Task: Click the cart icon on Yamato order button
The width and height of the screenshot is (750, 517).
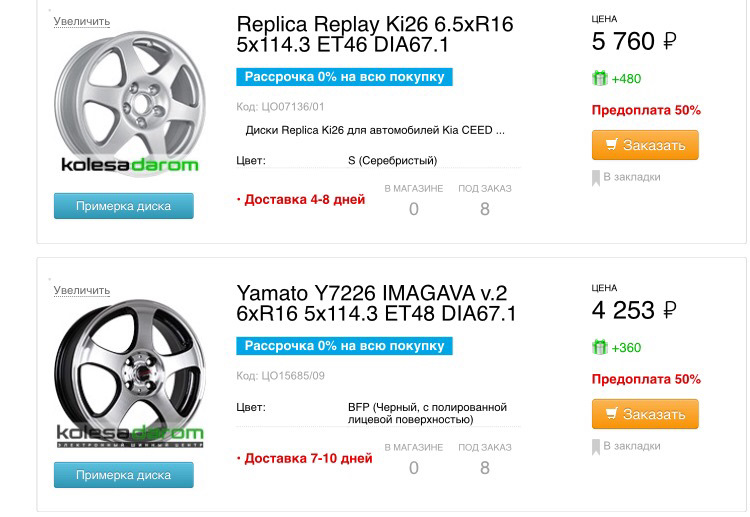Action: (609, 414)
